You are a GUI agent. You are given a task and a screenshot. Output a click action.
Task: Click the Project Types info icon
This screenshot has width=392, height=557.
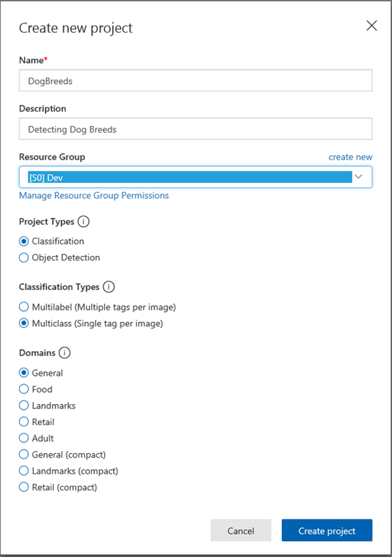tap(83, 222)
